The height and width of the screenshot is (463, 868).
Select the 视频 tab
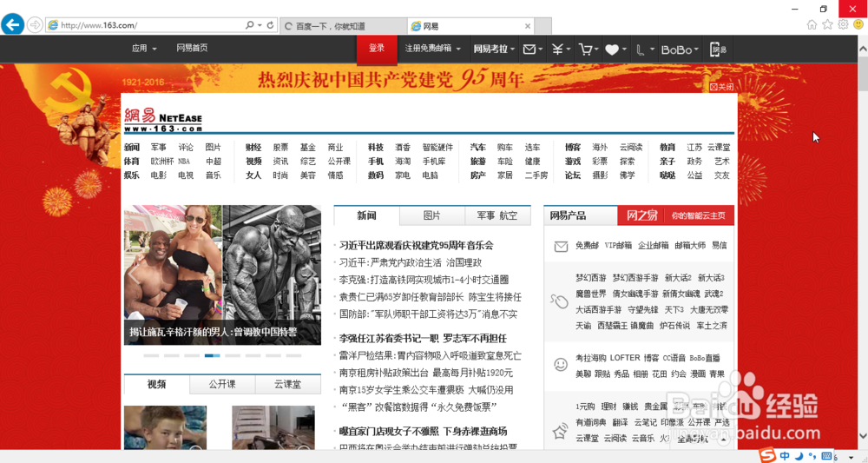(156, 384)
